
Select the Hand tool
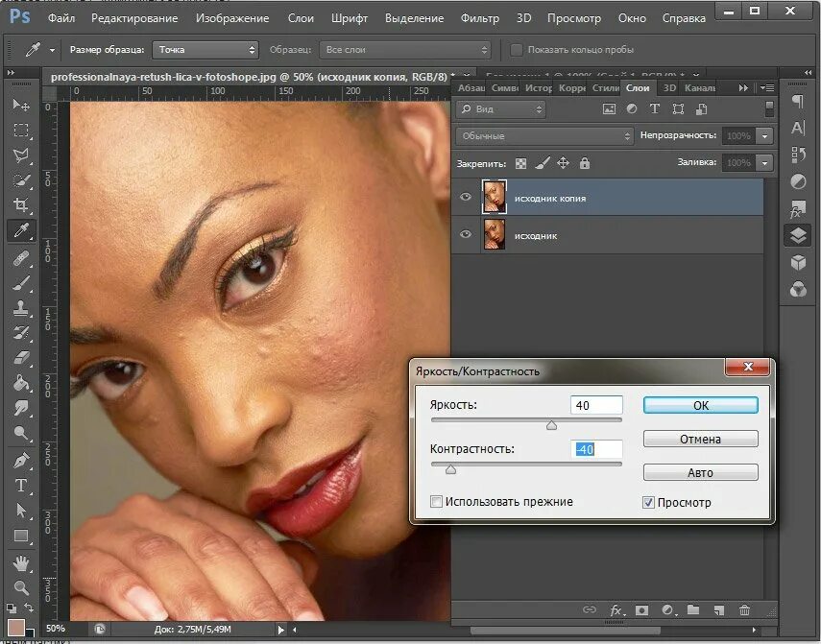point(21,563)
